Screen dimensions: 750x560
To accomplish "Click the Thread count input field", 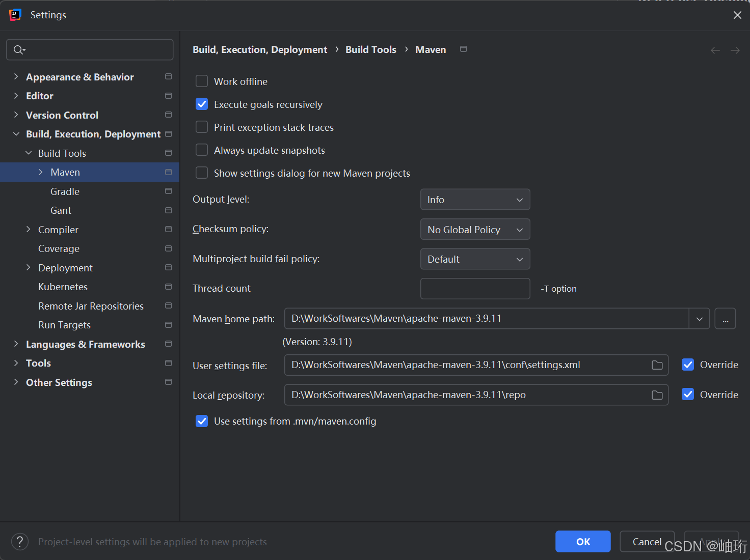I will tap(475, 289).
